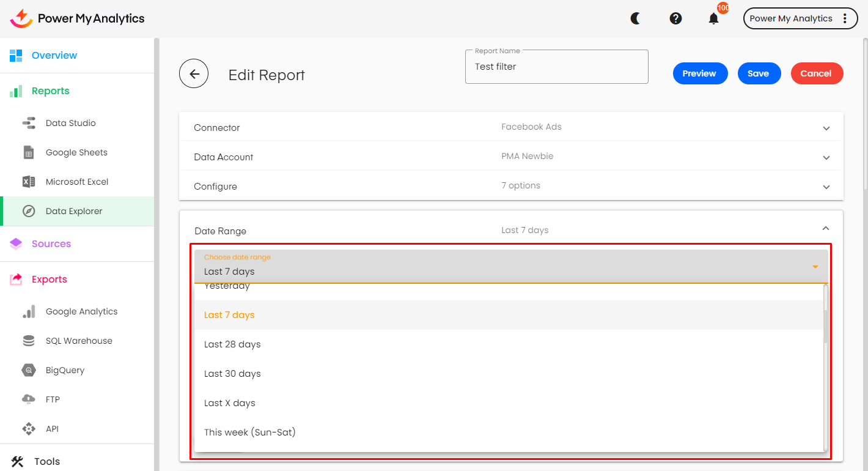Viewport: 868px width, 471px height.
Task: Click the Report Name input field
Action: coord(556,67)
